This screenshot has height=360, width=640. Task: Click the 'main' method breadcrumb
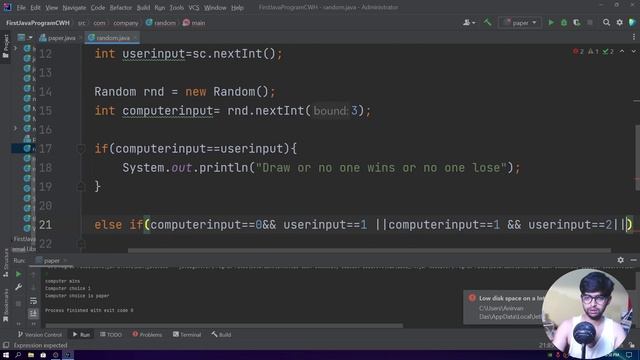pyautogui.click(x=194, y=23)
